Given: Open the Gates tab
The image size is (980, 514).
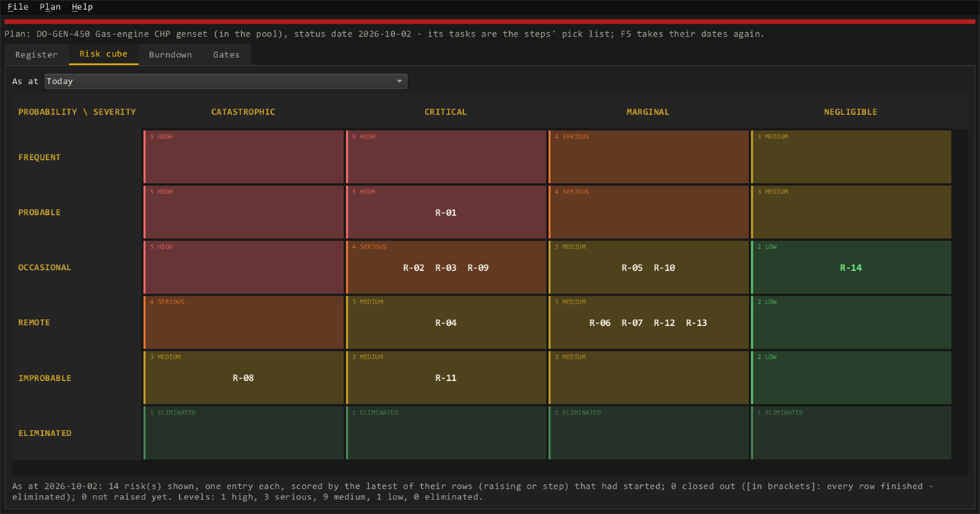Looking at the screenshot, I should [227, 55].
